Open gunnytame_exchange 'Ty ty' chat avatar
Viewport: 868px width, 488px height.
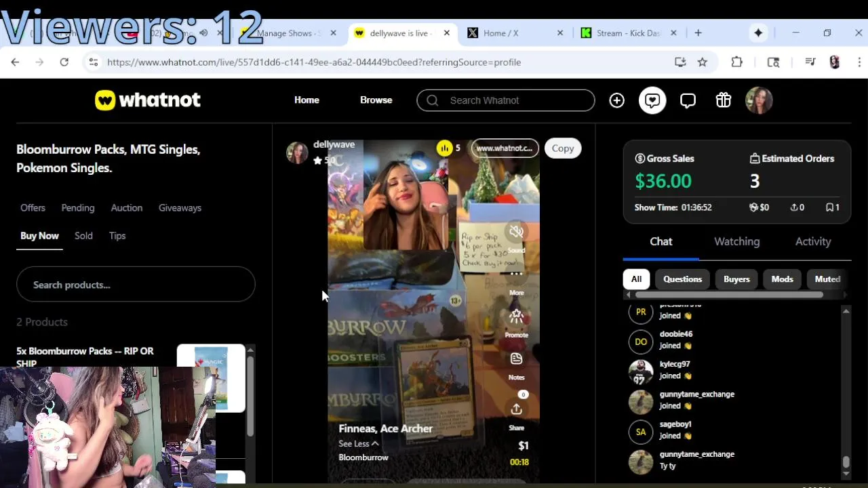[x=641, y=462]
